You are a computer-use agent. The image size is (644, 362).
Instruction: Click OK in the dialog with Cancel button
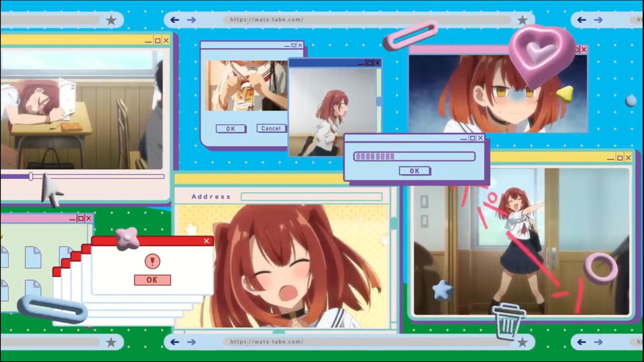point(231,129)
